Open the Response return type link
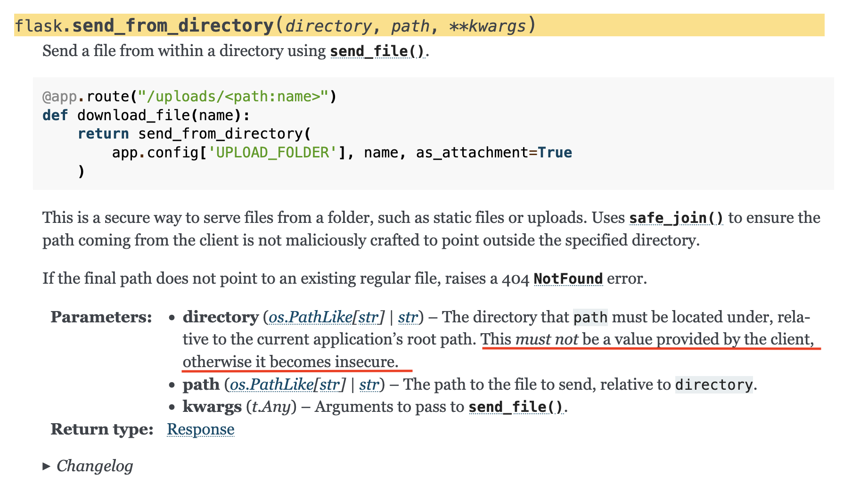 click(201, 429)
